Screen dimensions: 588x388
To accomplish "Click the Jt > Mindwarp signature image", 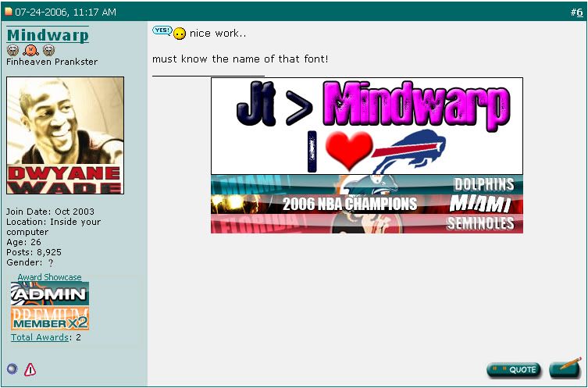I will pyautogui.click(x=367, y=126).
